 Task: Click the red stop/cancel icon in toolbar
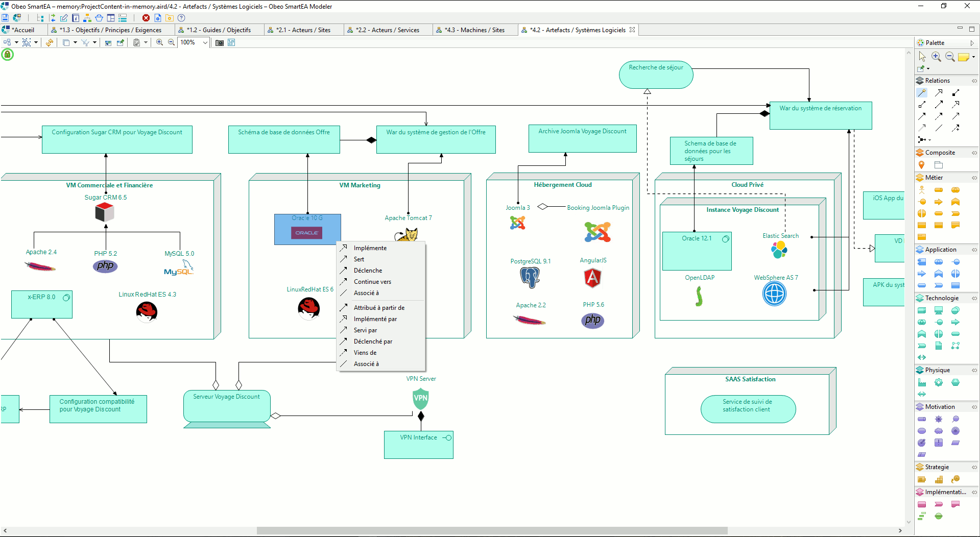(146, 18)
